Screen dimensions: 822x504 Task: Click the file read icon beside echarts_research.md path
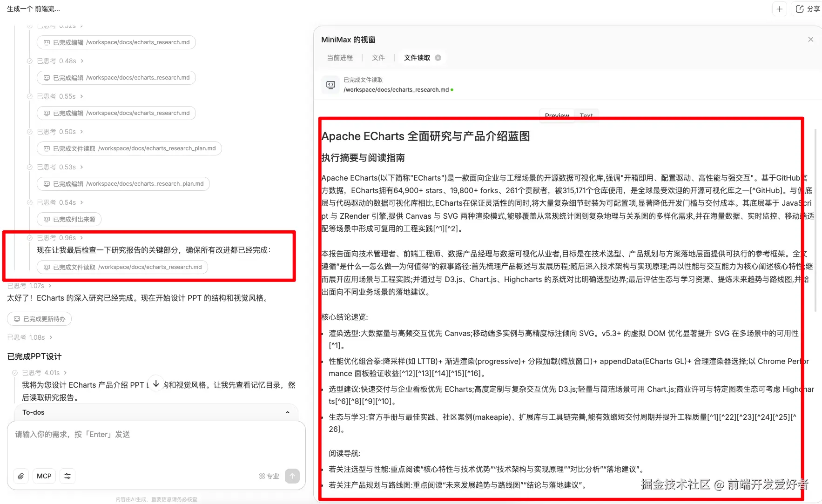pos(330,85)
